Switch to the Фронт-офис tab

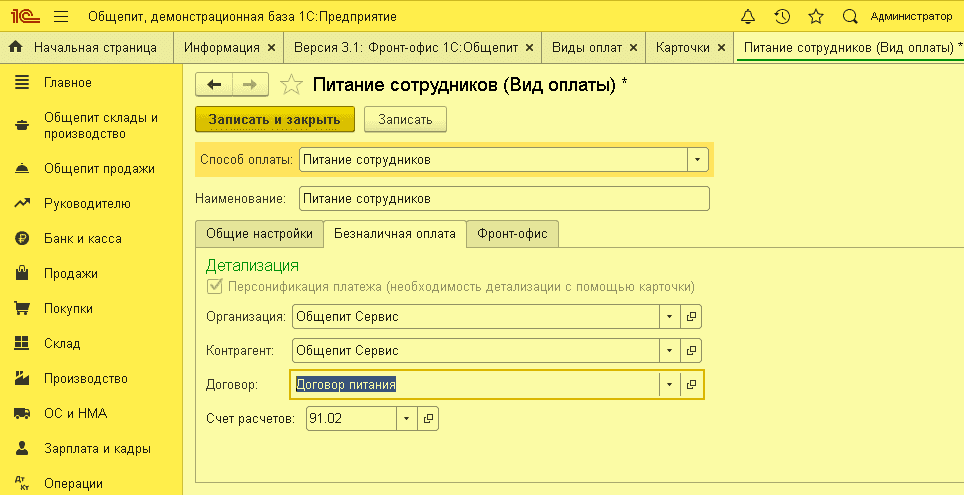point(512,234)
